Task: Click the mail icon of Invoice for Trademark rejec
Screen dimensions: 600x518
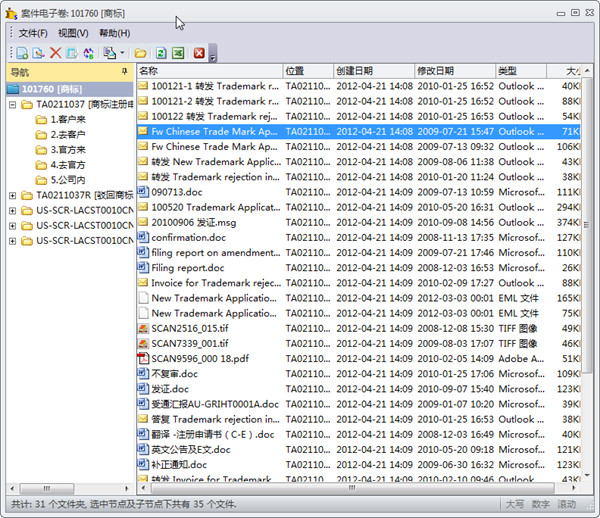Action: pyautogui.click(x=143, y=282)
